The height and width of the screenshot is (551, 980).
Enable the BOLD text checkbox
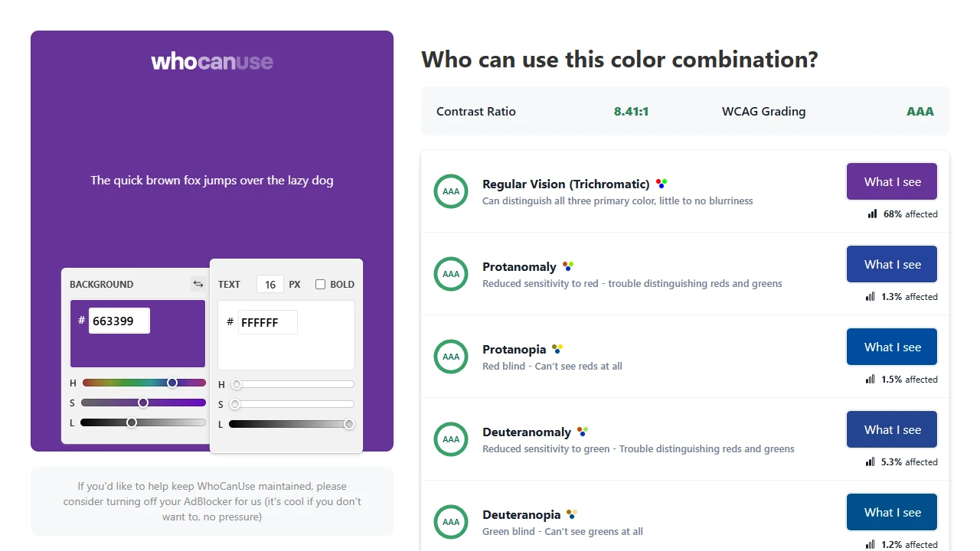point(320,284)
